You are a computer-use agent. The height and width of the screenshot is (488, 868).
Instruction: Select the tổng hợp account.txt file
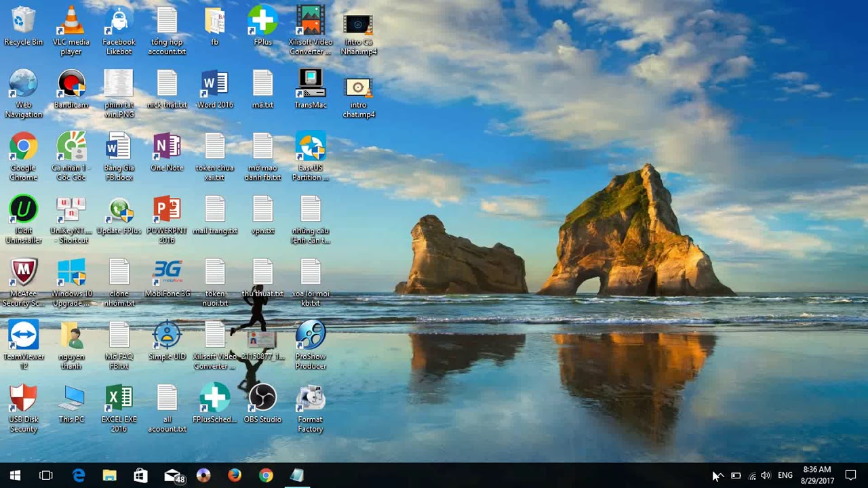point(167,30)
